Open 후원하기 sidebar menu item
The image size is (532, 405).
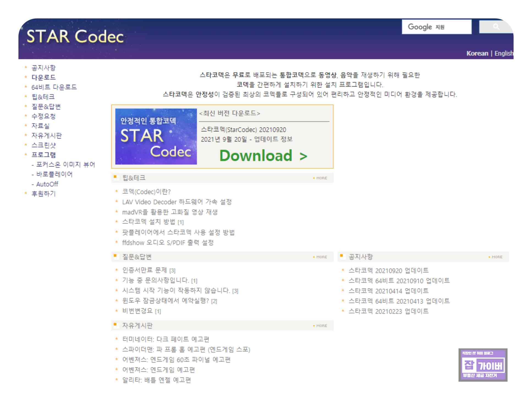43,194
